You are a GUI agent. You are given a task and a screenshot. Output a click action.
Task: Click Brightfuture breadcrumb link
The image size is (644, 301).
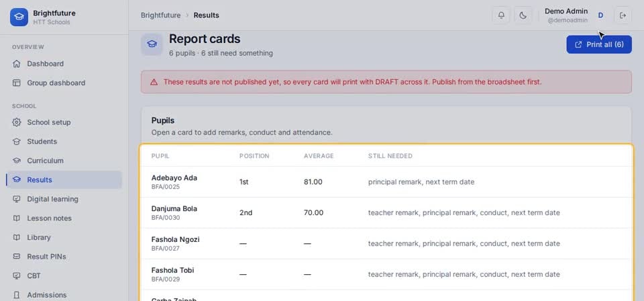(160, 15)
